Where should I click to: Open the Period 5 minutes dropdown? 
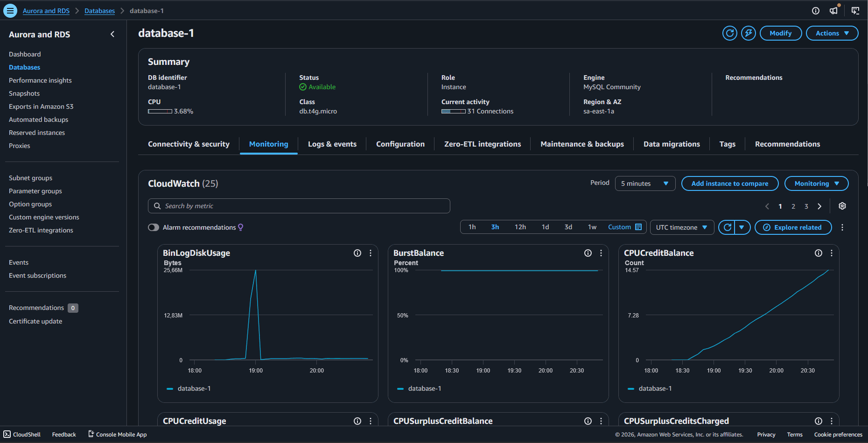pyautogui.click(x=645, y=183)
